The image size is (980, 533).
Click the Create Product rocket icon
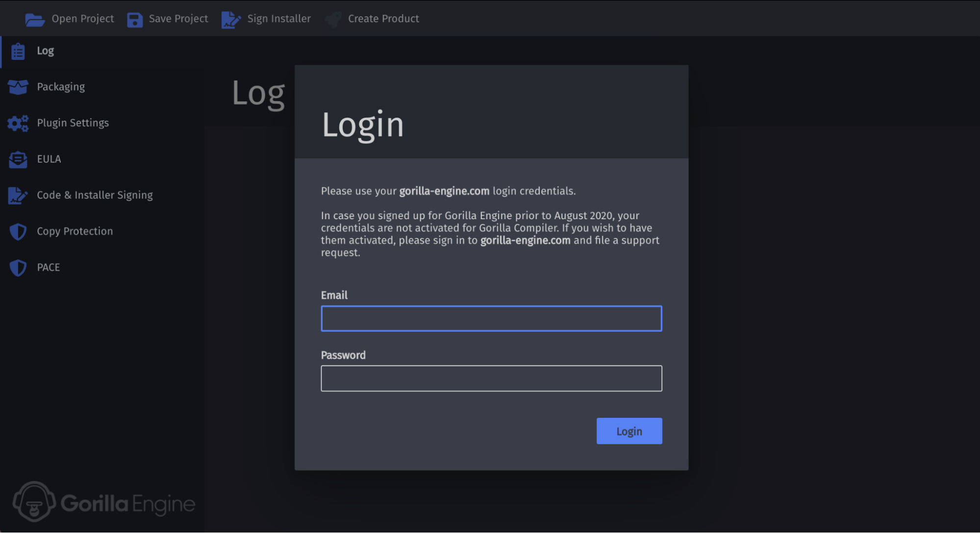pyautogui.click(x=333, y=20)
